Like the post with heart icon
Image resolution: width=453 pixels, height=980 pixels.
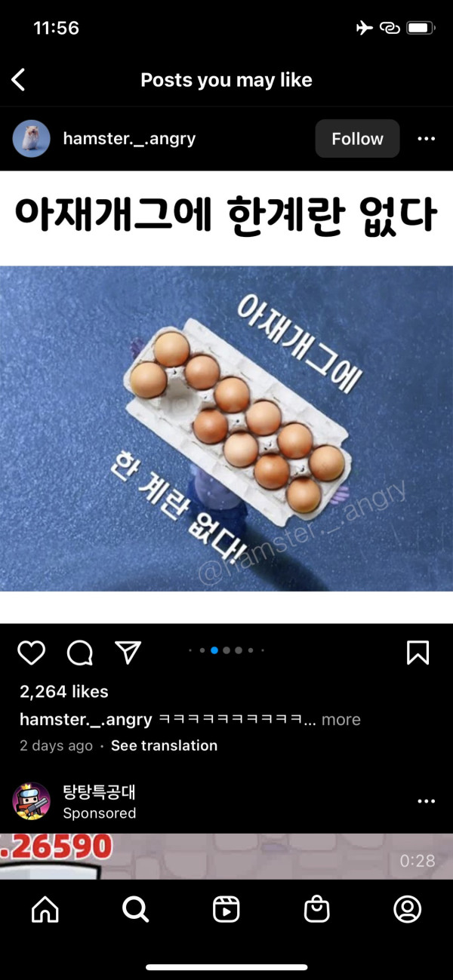pos(31,653)
